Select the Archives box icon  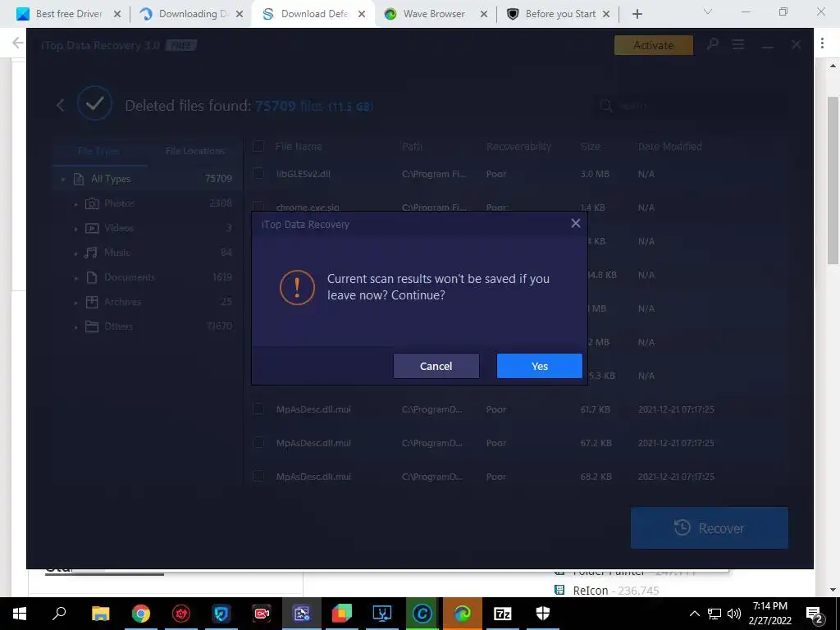pyautogui.click(x=92, y=302)
